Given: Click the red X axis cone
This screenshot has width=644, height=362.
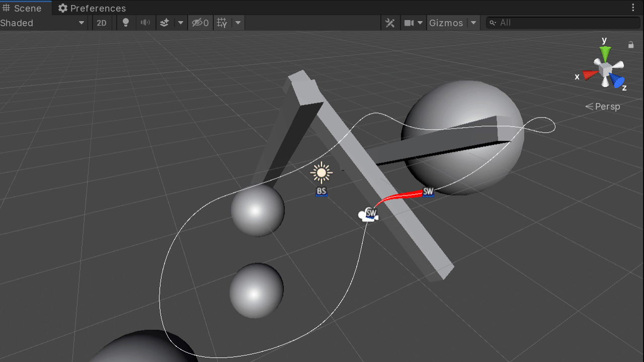Looking at the screenshot, I should (x=590, y=75).
